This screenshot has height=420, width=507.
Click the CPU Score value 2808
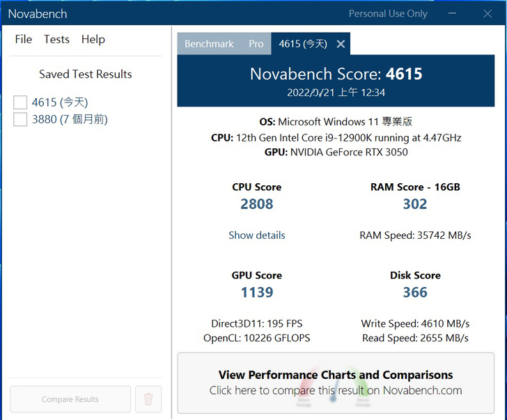pyautogui.click(x=257, y=204)
